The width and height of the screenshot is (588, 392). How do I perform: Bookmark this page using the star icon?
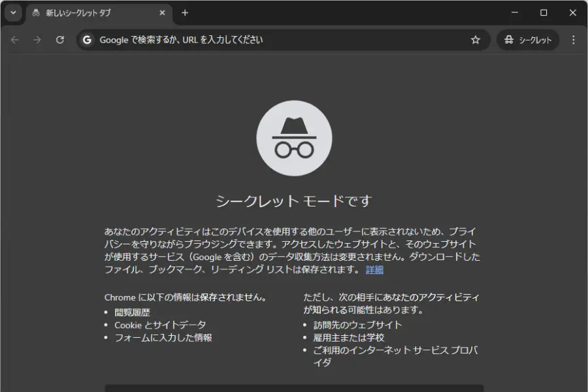coord(476,40)
